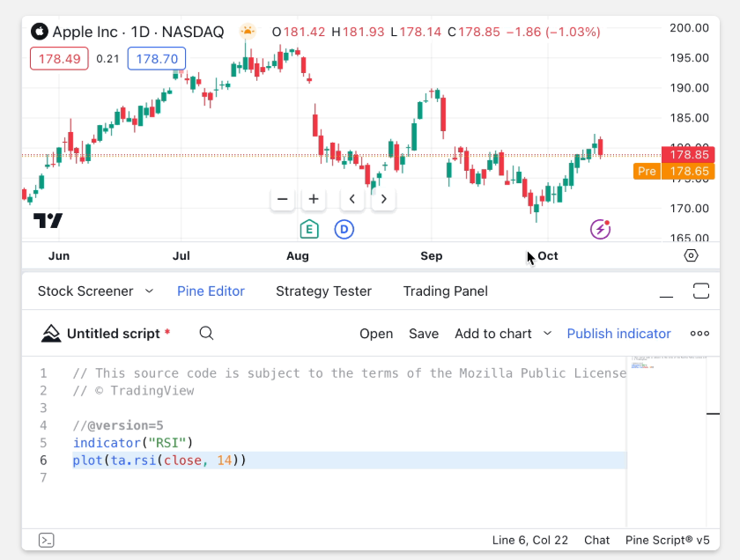The height and width of the screenshot is (560, 740).
Task: Click the 178.70 buy price button
Action: pos(157,59)
